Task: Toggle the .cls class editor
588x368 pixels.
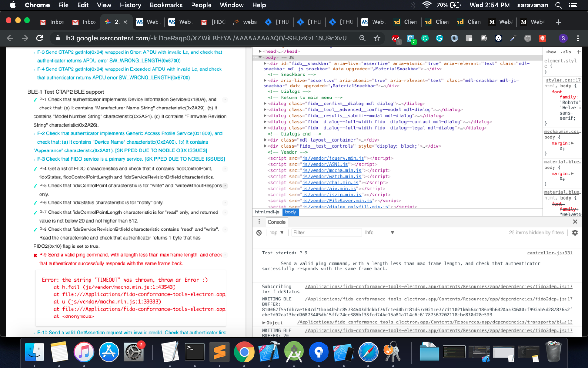Action: (567, 52)
